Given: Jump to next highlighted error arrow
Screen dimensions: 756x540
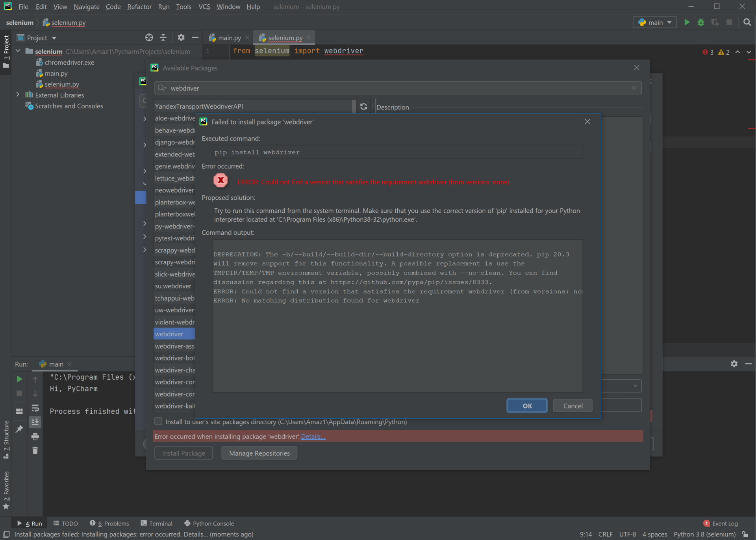Looking at the screenshot, I should point(749,52).
